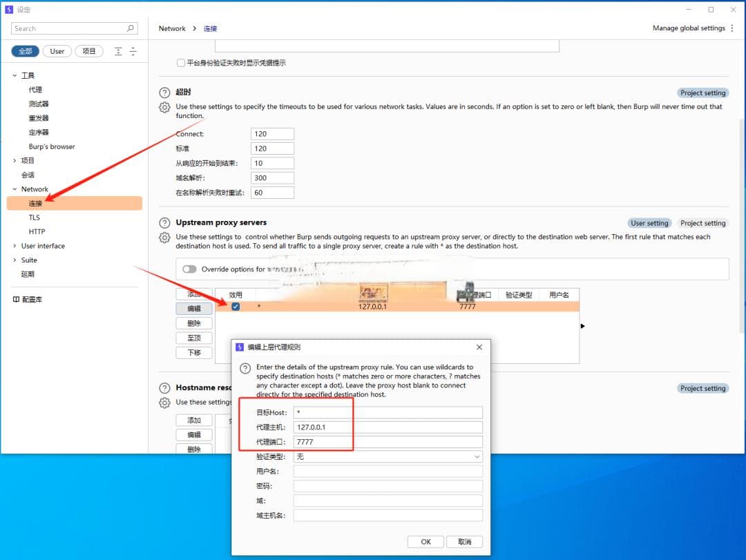This screenshot has height=560, width=746.
Task: Click 至顶 button for upstream proxy
Action: tap(194, 338)
